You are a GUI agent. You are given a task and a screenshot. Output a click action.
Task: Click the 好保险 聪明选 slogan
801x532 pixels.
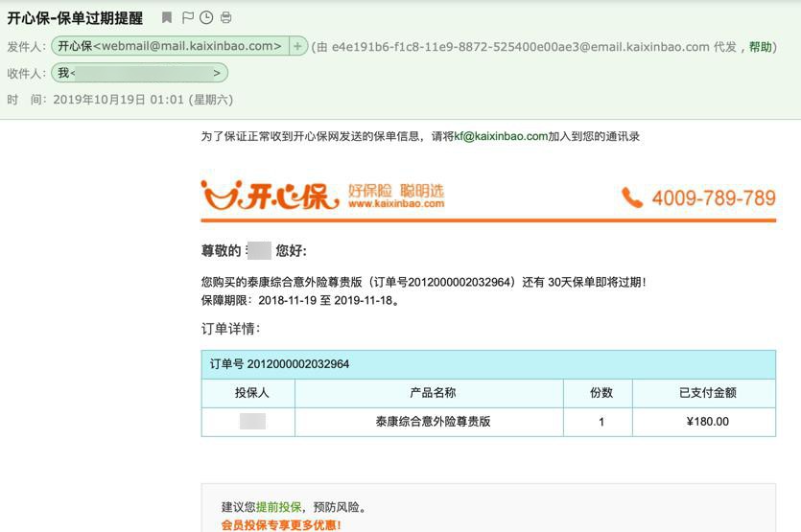coord(396,191)
